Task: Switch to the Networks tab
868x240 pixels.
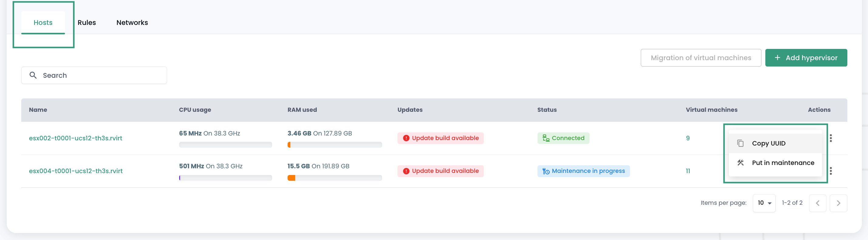Action: [x=132, y=22]
